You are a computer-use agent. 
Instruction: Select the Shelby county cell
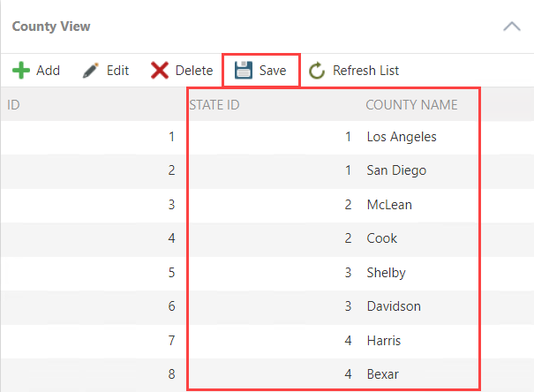coord(386,273)
